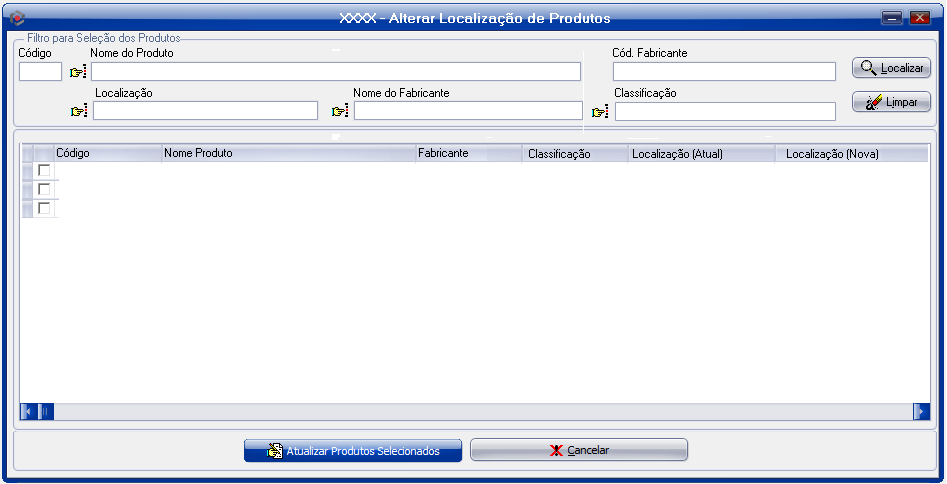Screen dimensions: 947x484
Task: Select the third row checkbox in the grid
Action: [44, 208]
